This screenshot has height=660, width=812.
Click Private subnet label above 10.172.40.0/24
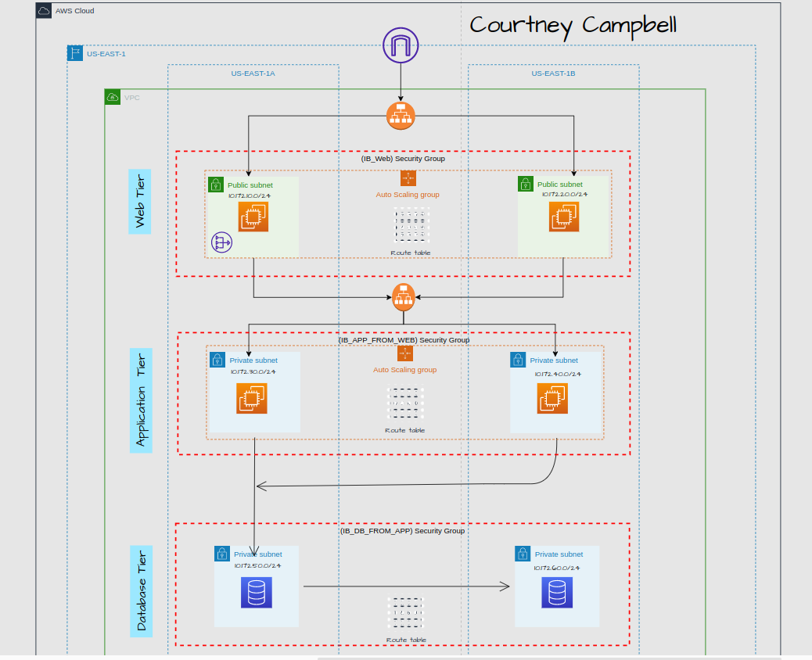554,360
